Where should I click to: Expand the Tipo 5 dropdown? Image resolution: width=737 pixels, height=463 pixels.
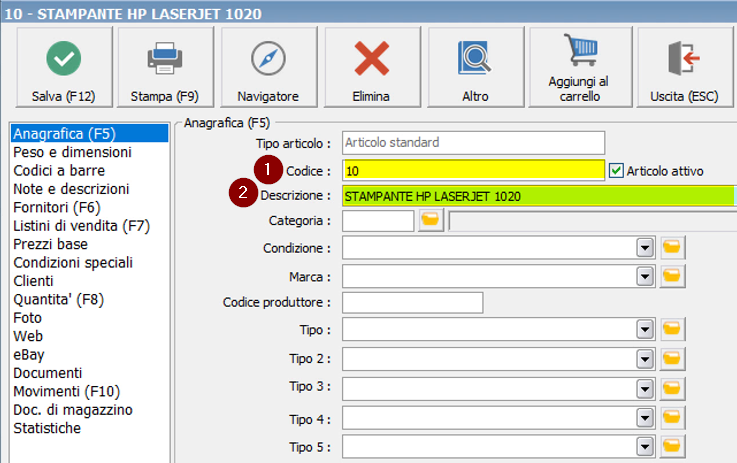[x=645, y=447]
